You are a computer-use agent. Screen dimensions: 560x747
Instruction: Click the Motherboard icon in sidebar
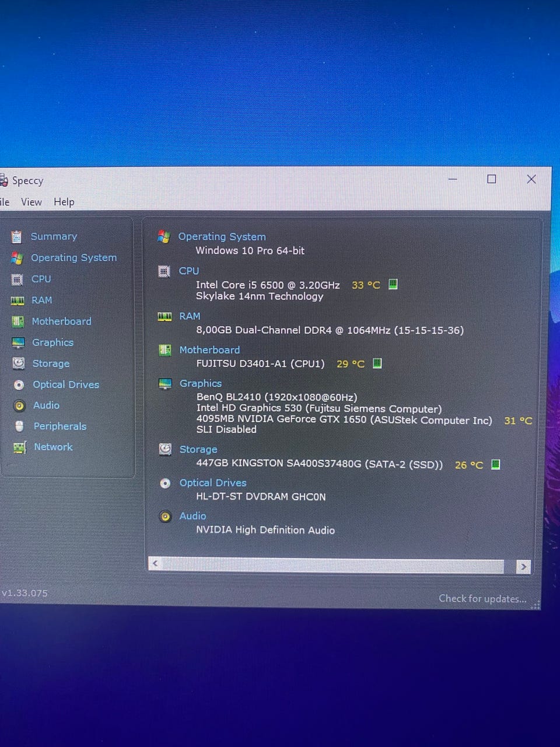coord(18,322)
